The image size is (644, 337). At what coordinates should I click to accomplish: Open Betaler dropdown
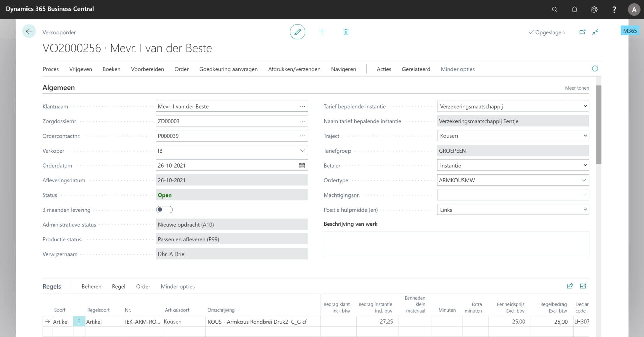(585, 165)
